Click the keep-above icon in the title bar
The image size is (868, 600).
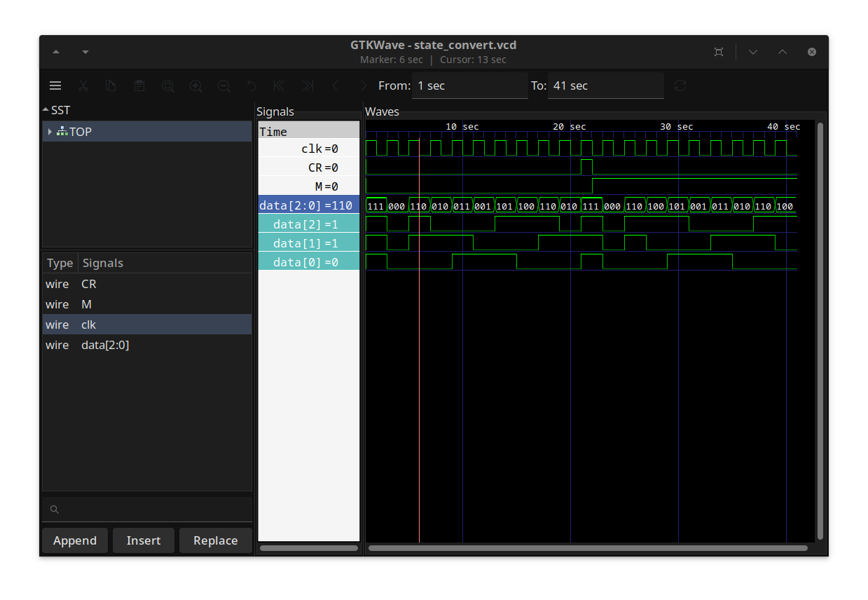click(x=719, y=52)
